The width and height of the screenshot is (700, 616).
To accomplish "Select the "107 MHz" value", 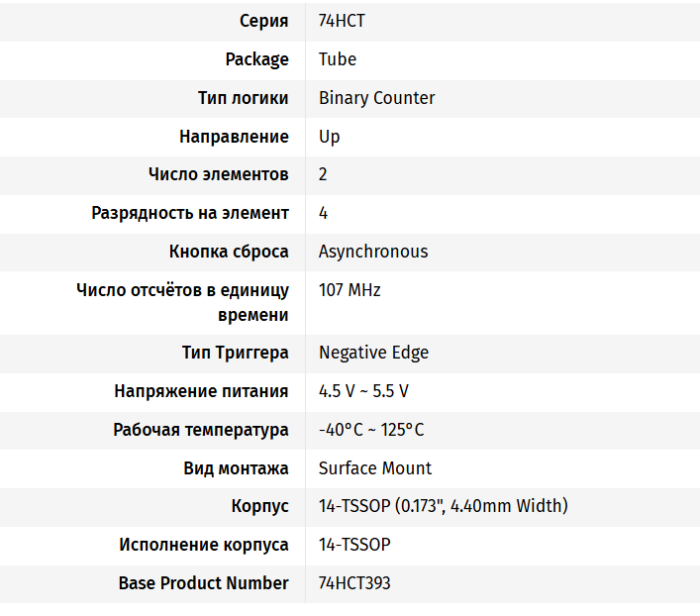I will click(350, 290).
